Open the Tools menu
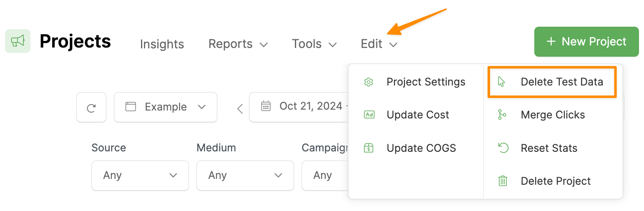The image size is (644, 211). point(314,44)
